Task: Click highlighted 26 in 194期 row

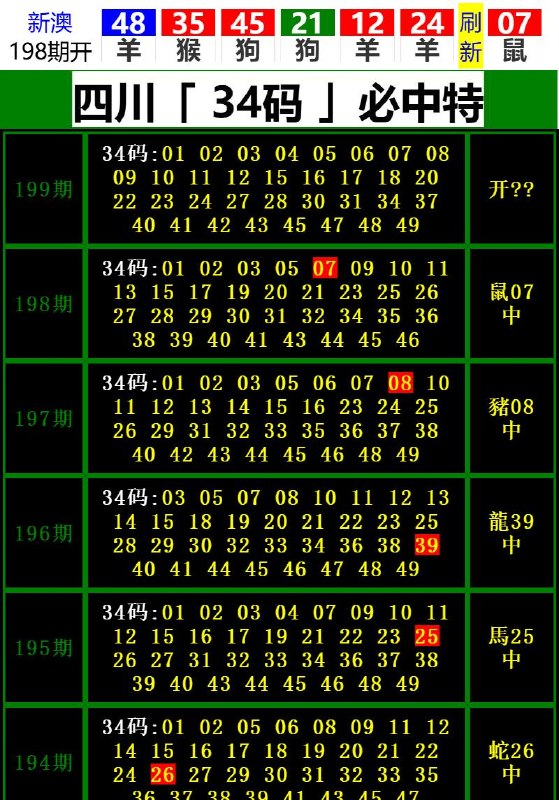Action: 163,774
